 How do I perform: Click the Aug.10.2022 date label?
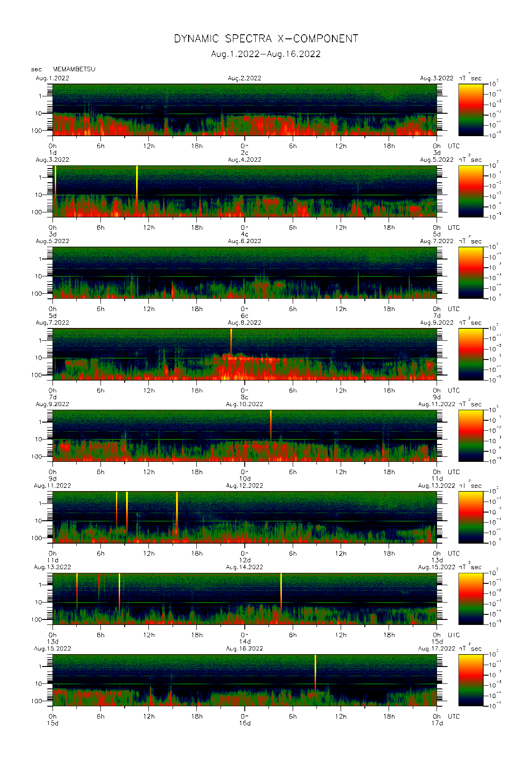(245, 404)
